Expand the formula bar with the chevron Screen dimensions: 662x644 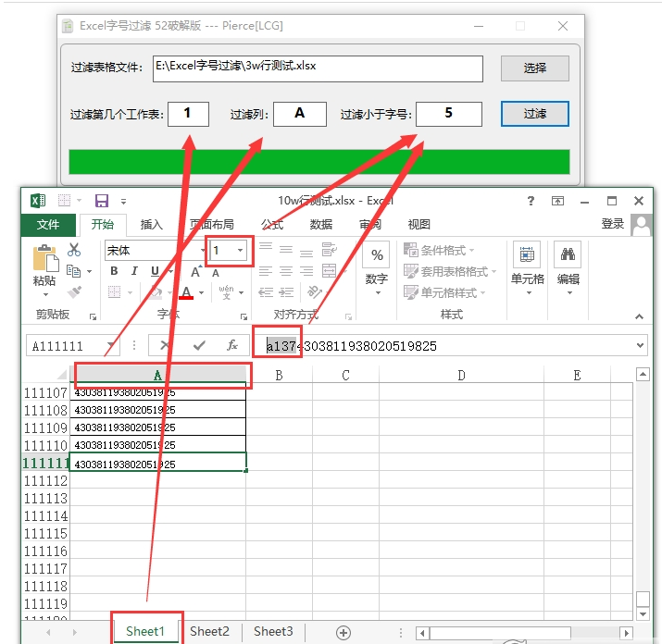[640, 345]
